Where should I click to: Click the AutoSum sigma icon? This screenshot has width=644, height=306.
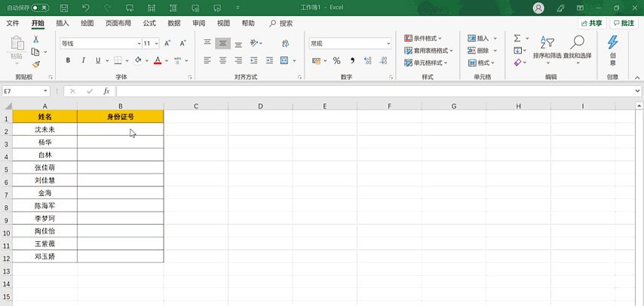click(x=517, y=38)
